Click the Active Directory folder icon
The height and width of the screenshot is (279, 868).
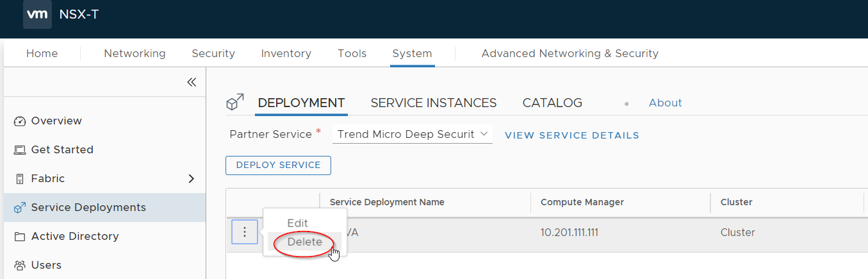pyautogui.click(x=19, y=237)
